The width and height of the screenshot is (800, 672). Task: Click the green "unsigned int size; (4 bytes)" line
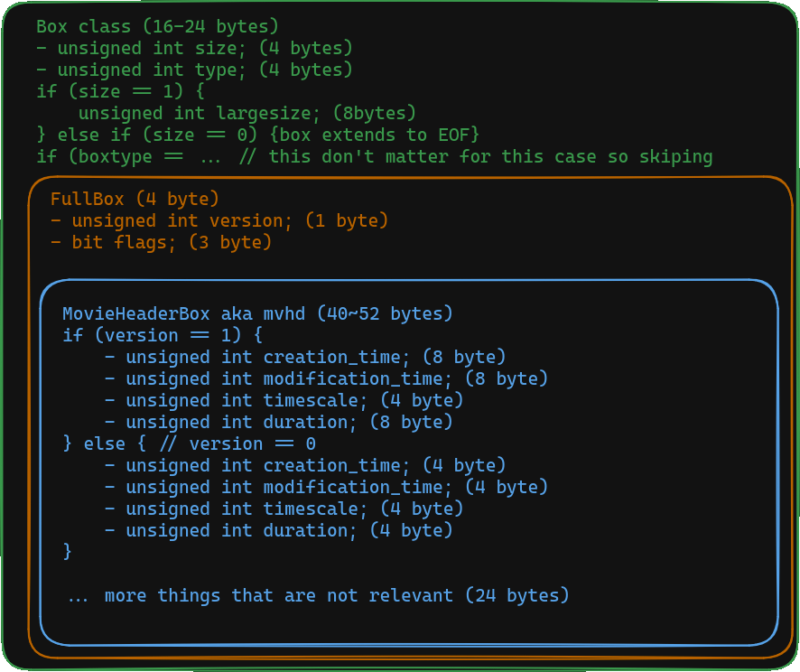tap(194, 48)
